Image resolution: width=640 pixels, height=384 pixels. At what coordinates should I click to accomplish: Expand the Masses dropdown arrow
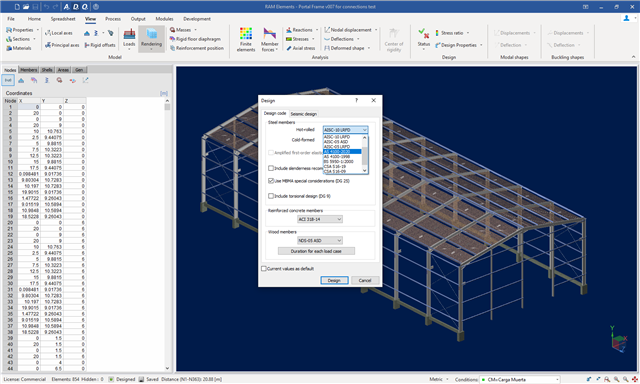click(195, 30)
